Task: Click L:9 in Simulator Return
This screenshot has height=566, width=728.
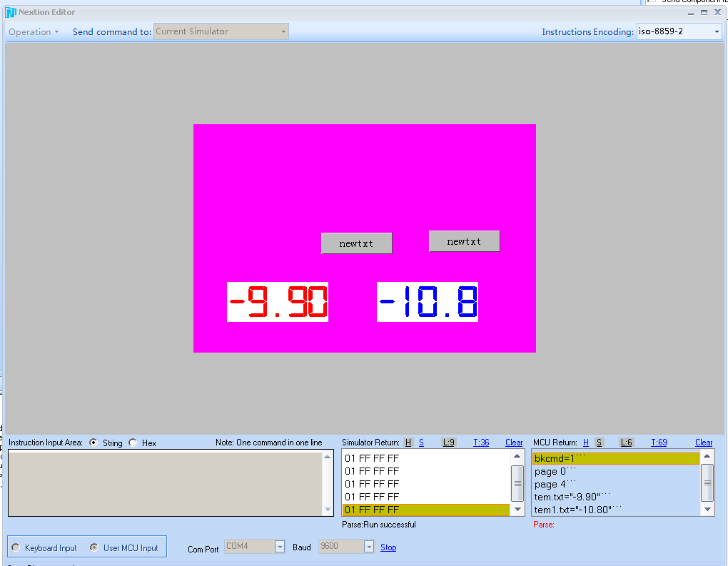Action: [x=448, y=443]
